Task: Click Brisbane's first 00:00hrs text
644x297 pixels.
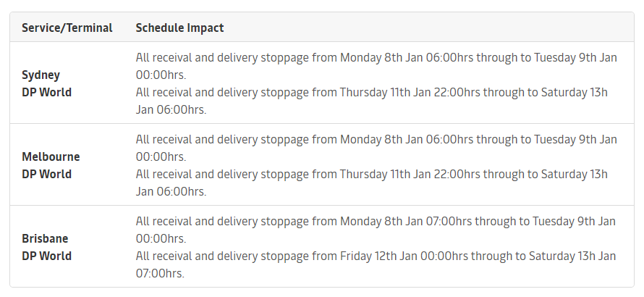Action: (x=161, y=239)
